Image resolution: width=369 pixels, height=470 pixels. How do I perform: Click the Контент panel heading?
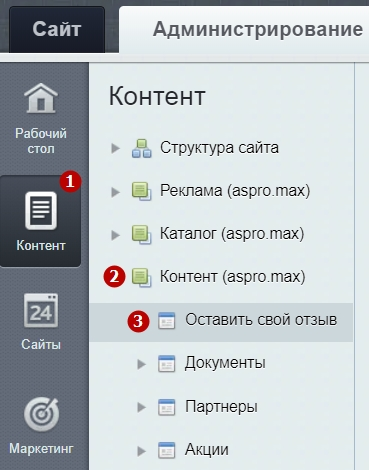click(157, 96)
